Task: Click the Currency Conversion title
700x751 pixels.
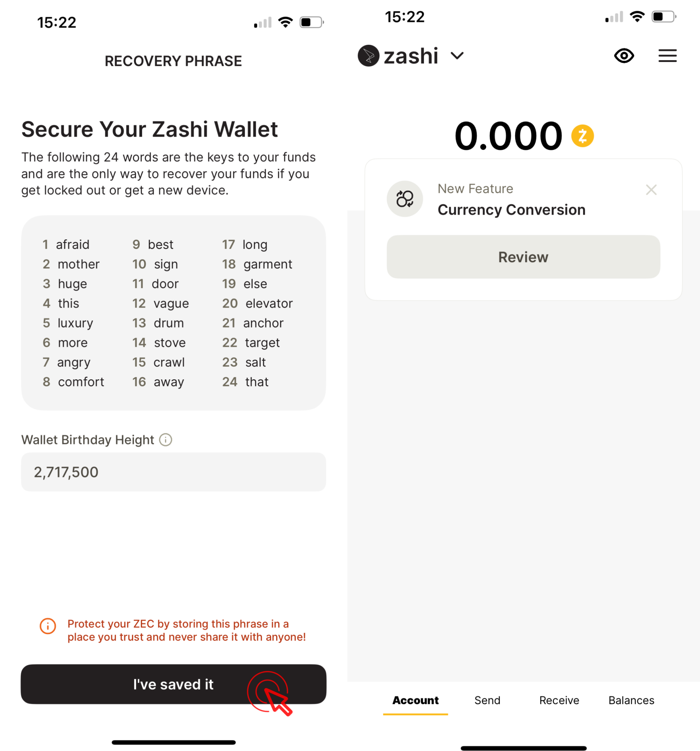Action: tap(511, 210)
